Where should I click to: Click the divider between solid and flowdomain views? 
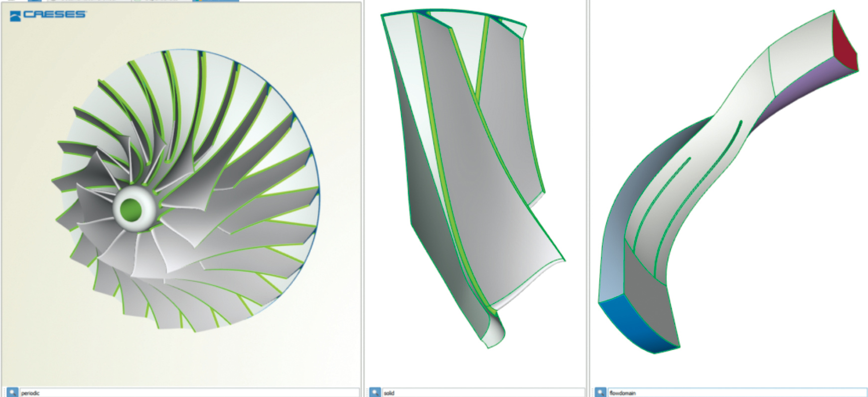click(588, 199)
